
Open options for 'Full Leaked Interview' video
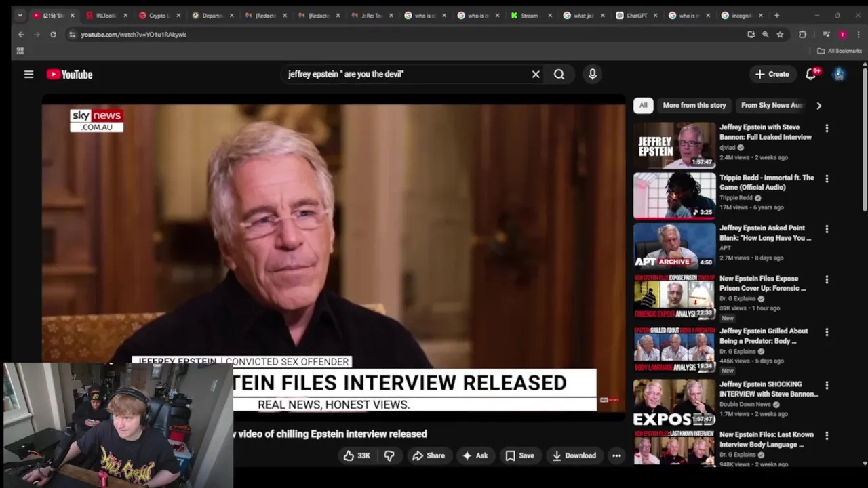pos(826,128)
